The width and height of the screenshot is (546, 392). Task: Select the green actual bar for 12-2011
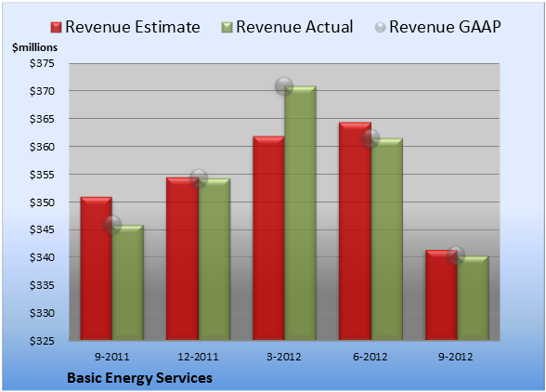tap(214, 259)
